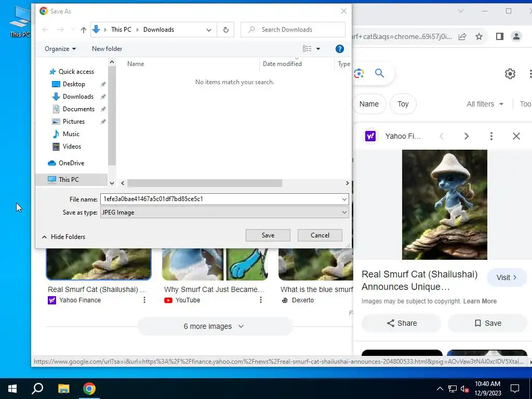Screen dimensions: 532x399
Task: Open Google quick settings gear icon
Action: point(510,74)
